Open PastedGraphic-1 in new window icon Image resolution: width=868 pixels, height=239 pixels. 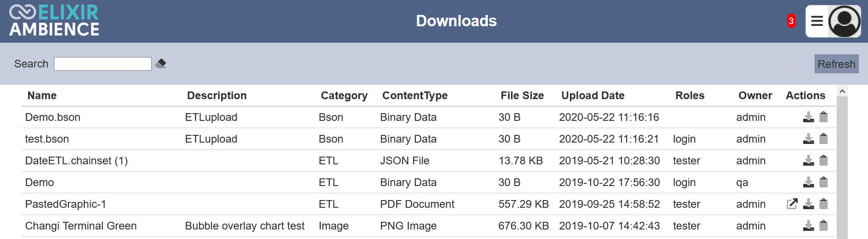(x=792, y=204)
